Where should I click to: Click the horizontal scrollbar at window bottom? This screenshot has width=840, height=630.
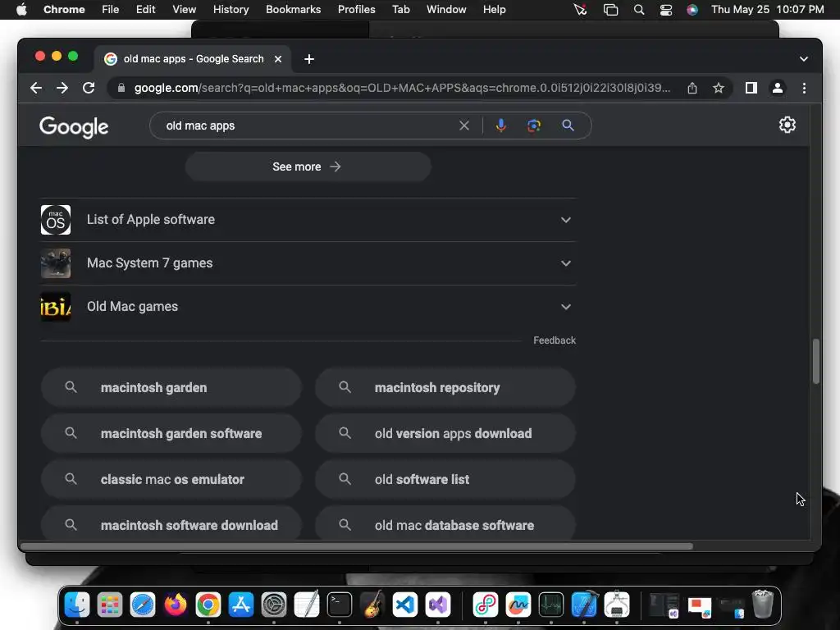(x=356, y=546)
